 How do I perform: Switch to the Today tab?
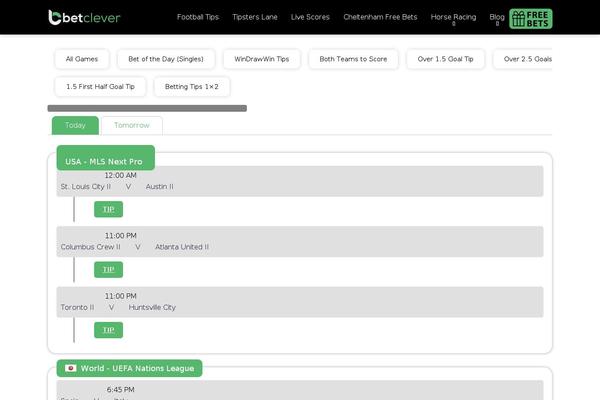click(75, 125)
